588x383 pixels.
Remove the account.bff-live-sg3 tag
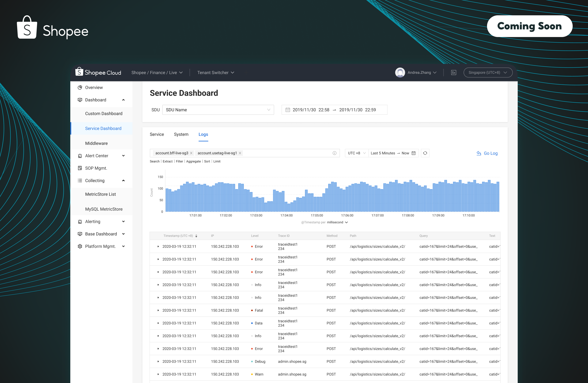(191, 153)
